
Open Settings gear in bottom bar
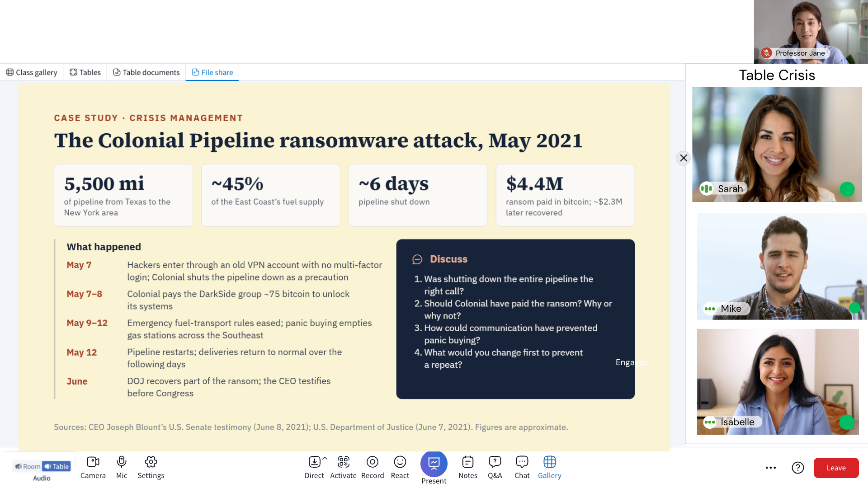[151, 468]
